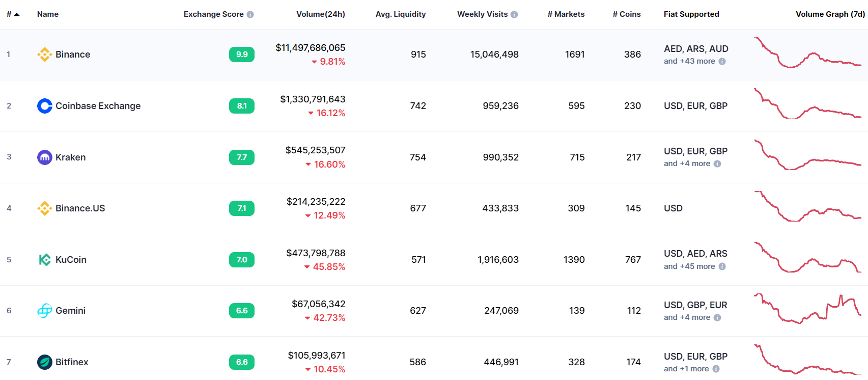The height and width of the screenshot is (380, 868).
Task: Open the Bitfinex exchange link
Action: pos(72,362)
